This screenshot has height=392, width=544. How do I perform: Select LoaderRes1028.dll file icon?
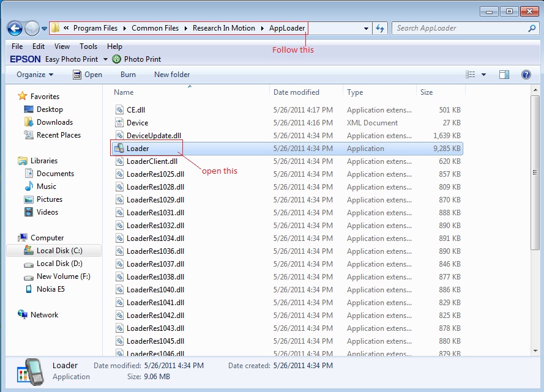click(x=119, y=187)
